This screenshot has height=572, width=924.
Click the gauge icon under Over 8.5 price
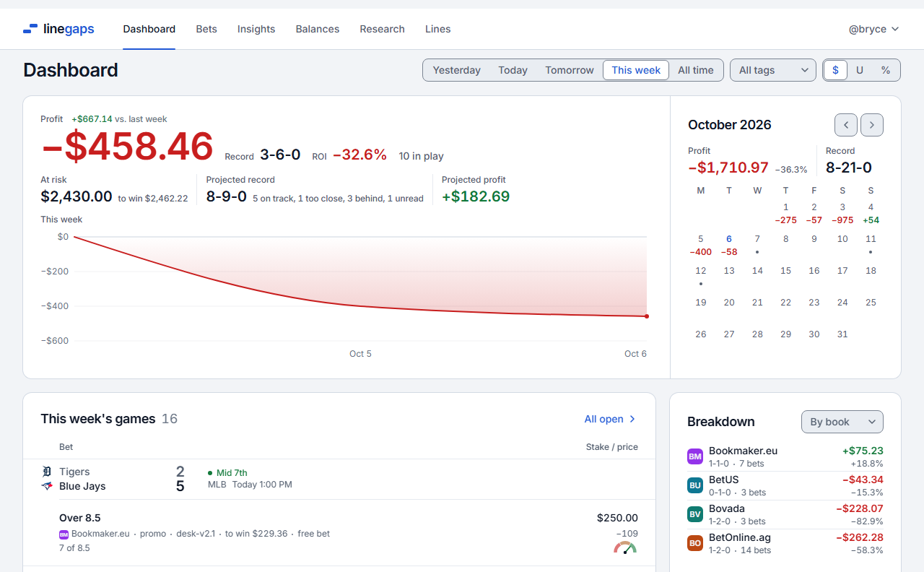coord(625,547)
